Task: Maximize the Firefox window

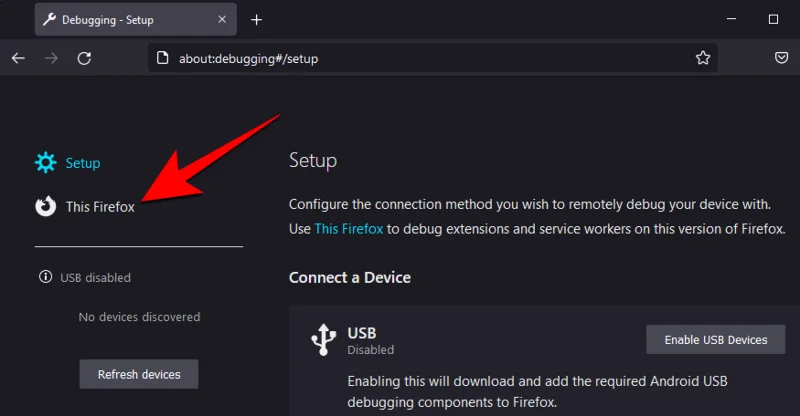Action: (773, 19)
